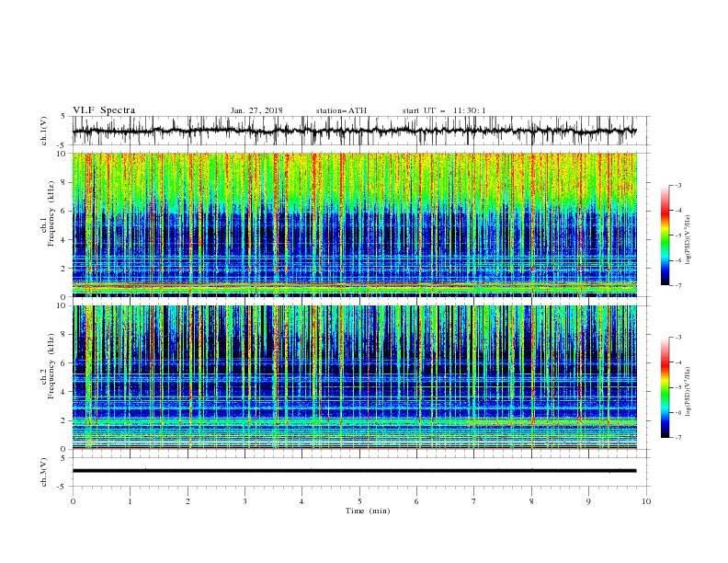
Task: Click inside the ch.1 spectrogram panel
Action: pos(354,224)
